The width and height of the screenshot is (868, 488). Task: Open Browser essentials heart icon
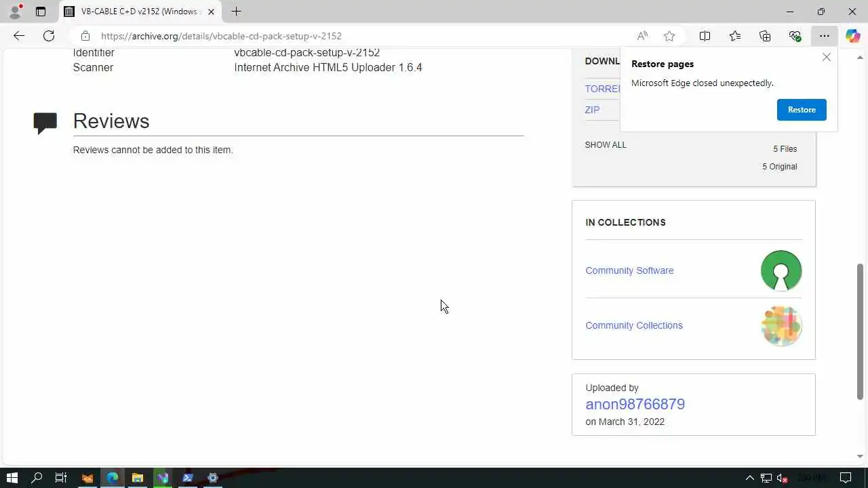795,36
